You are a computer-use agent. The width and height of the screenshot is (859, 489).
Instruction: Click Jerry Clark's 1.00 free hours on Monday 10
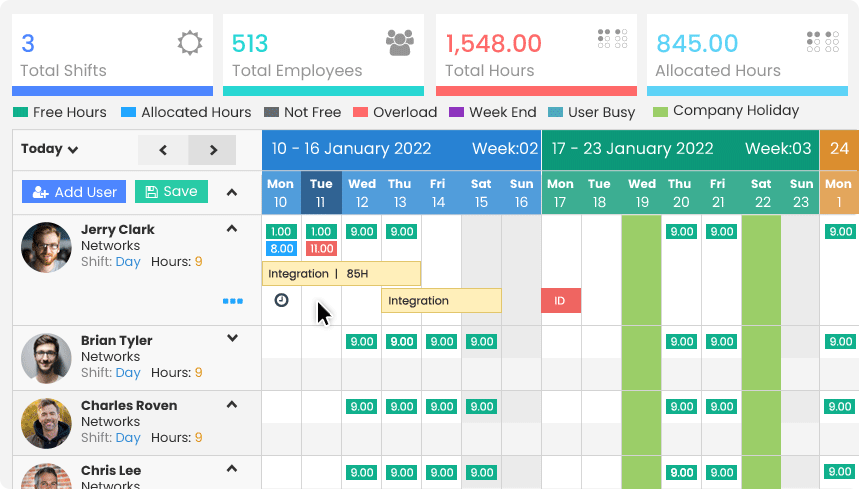click(x=282, y=232)
